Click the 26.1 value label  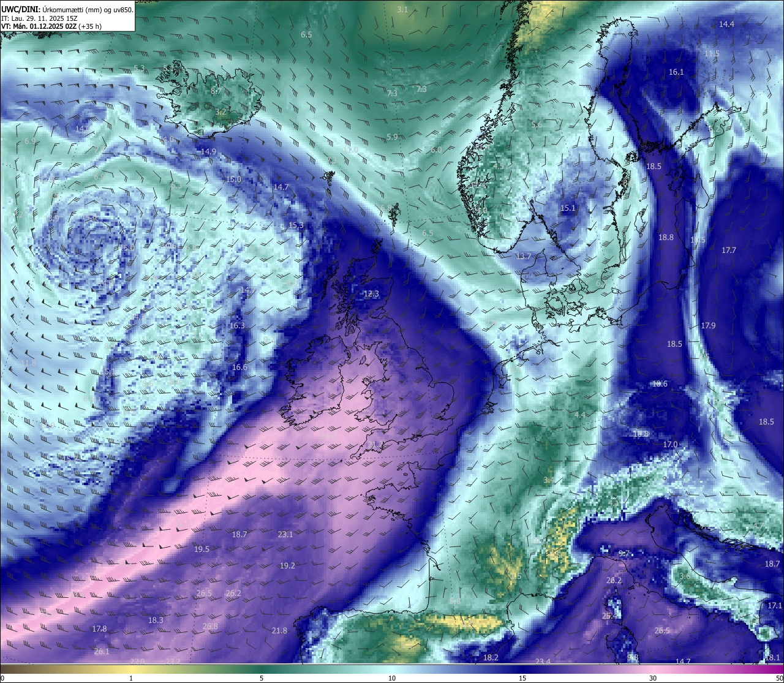(102, 651)
